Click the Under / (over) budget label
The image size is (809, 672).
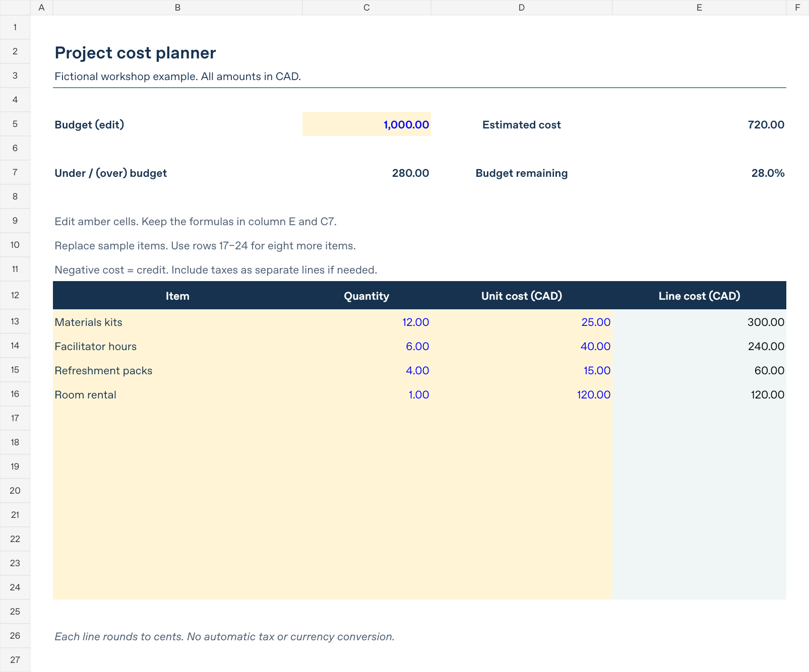[110, 173]
